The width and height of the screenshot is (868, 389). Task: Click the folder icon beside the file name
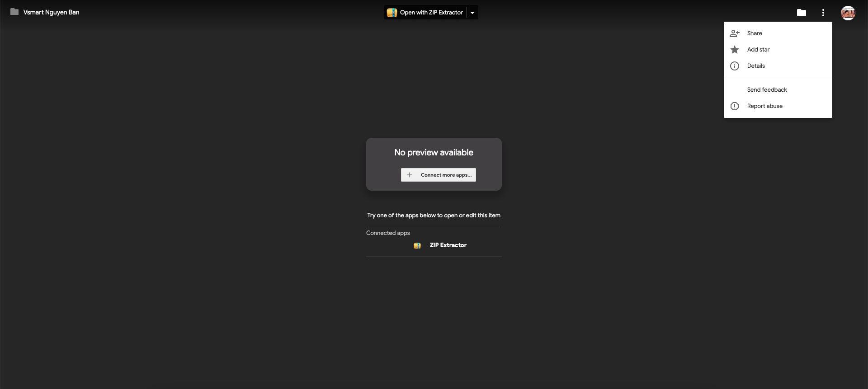[14, 12]
